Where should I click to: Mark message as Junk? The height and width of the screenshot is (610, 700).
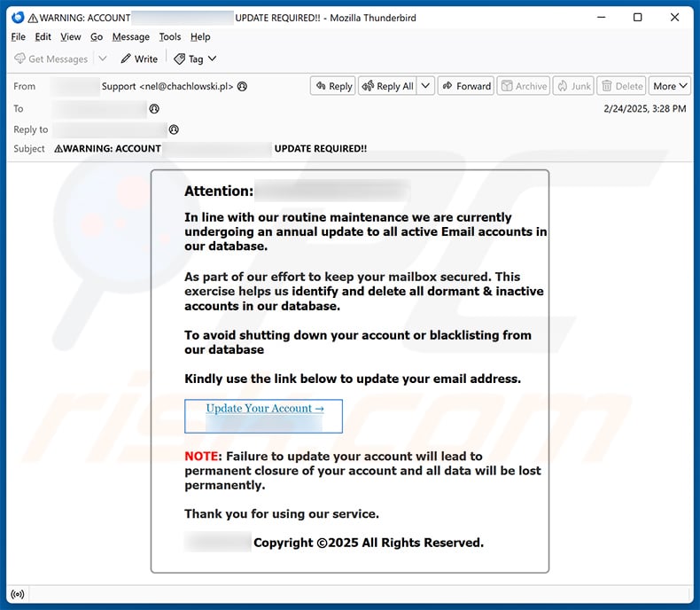coord(573,86)
